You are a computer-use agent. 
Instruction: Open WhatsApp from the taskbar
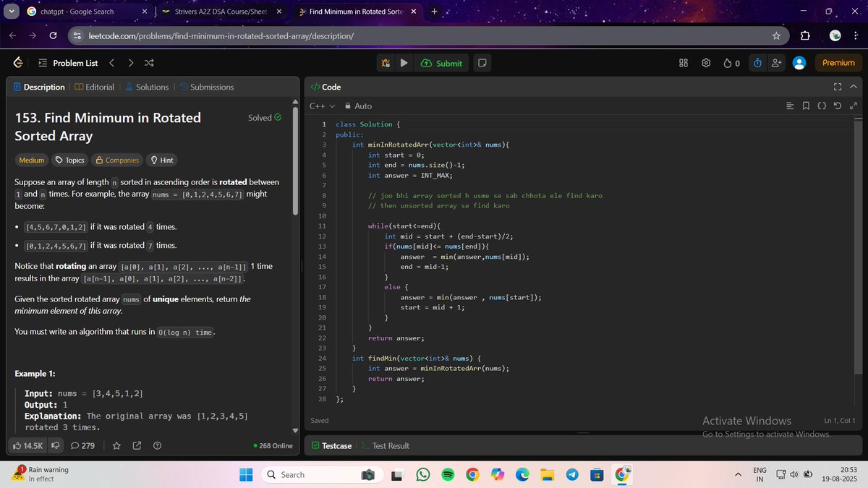(x=422, y=474)
